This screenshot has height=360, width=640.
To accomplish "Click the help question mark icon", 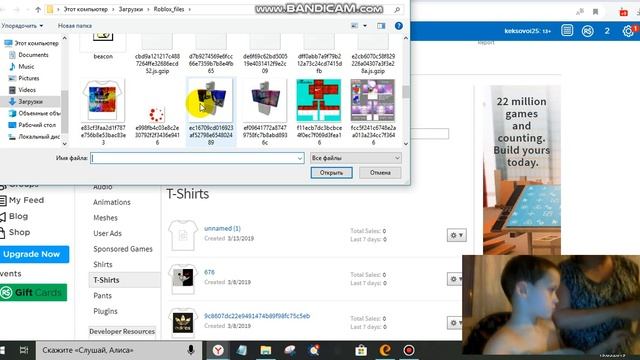I will (399, 26).
